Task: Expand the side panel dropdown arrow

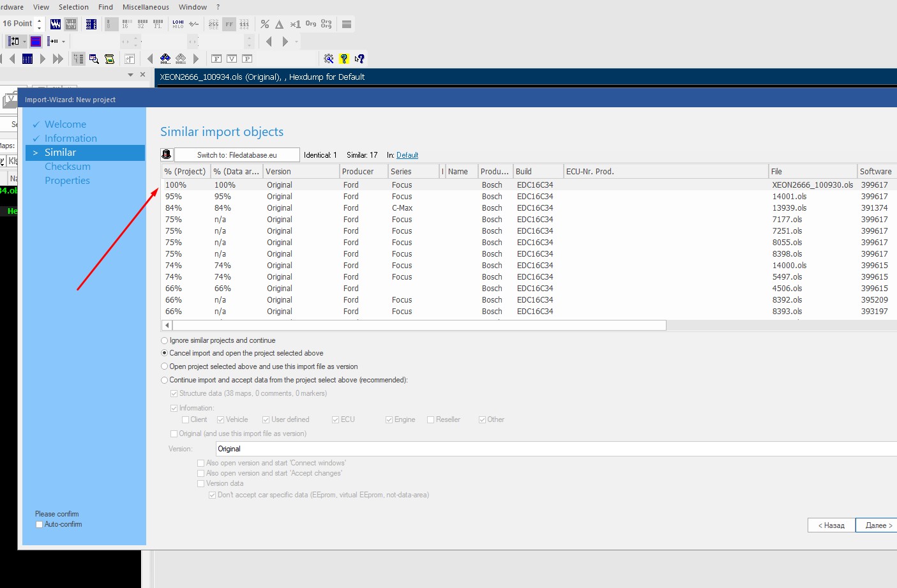Action: point(131,75)
